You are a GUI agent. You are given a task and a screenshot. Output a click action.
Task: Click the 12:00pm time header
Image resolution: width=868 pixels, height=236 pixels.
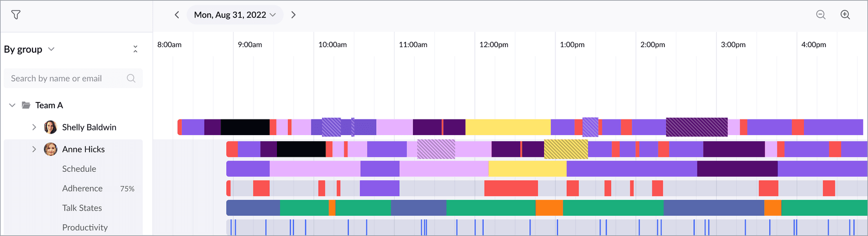pos(493,45)
